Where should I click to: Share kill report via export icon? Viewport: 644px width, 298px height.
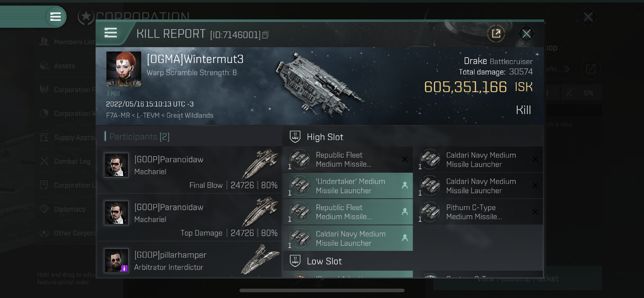point(496,34)
